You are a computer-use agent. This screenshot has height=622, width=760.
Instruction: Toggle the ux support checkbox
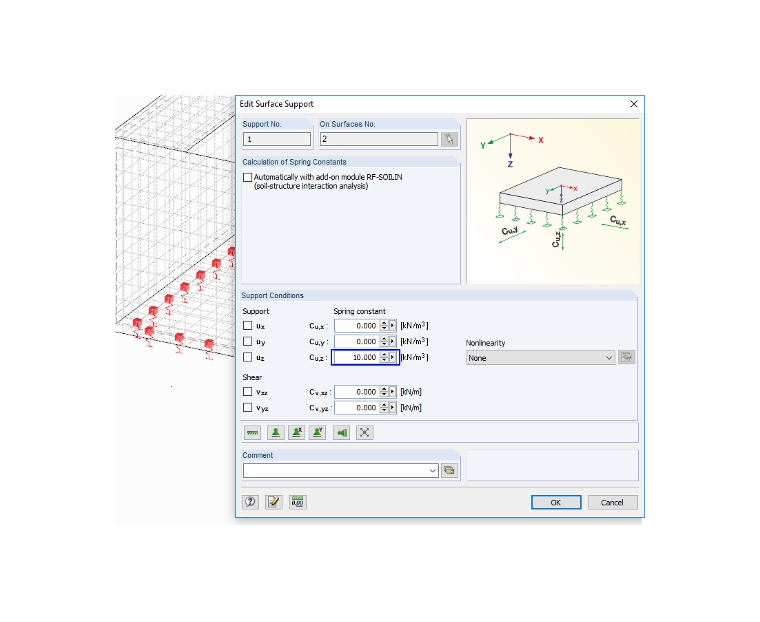tap(248, 326)
